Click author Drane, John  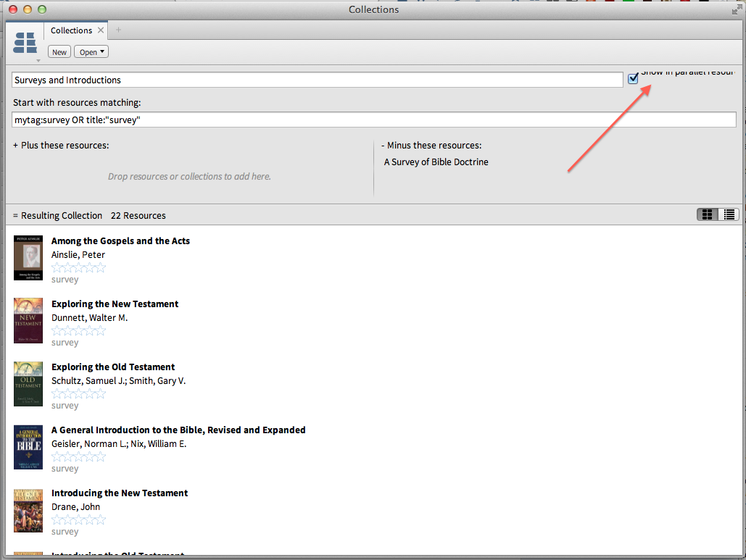tap(75, 507)
